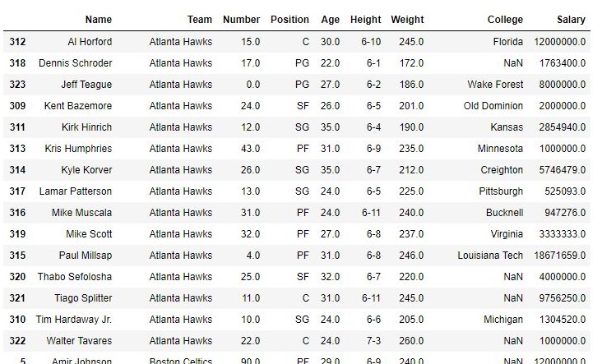The width and height of the screenshot is (602, 364).
Task: Click the Position column header
Action: [x=289, y=20]
